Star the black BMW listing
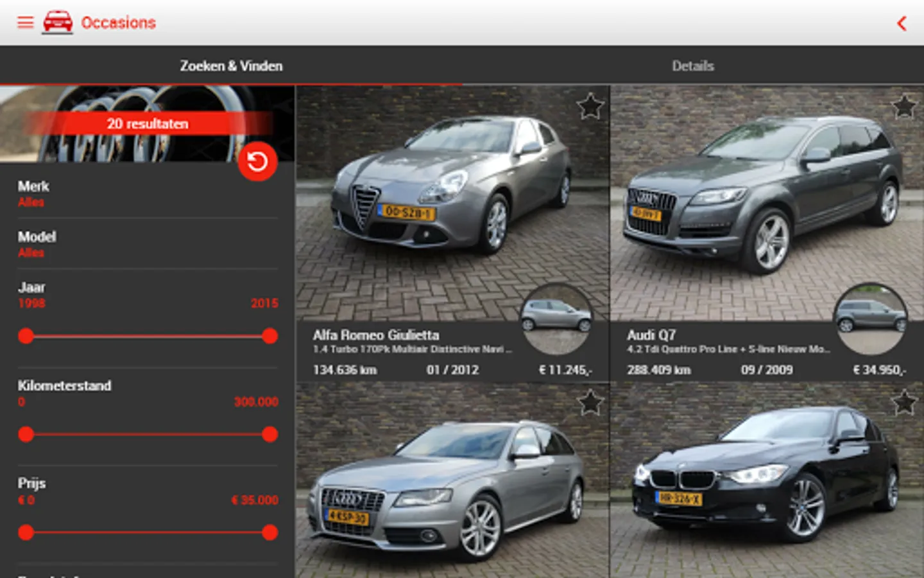 point(905,403)
